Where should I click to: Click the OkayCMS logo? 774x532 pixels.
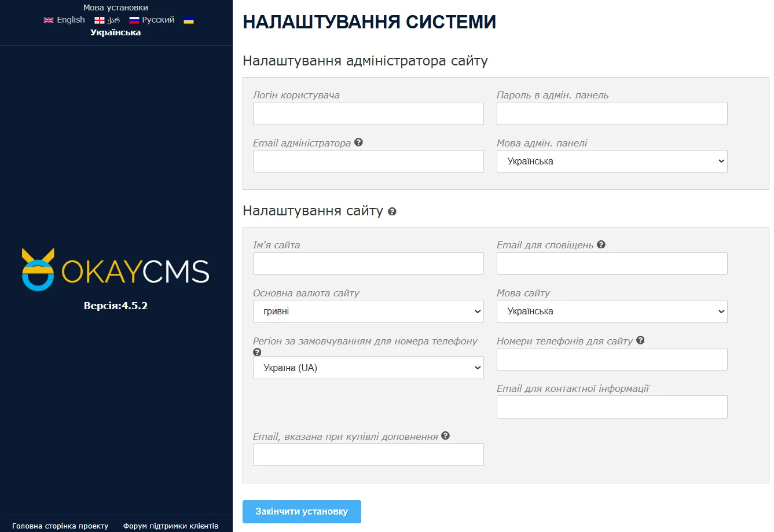tap(115, 269)
